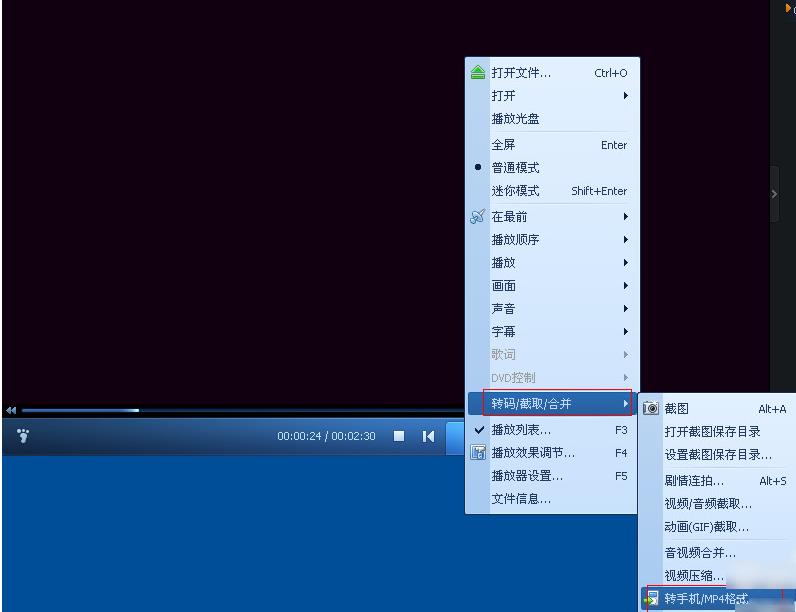Click the blue play button at control bar
Viewport: 796px width, 612px height.
pos(455,436)
